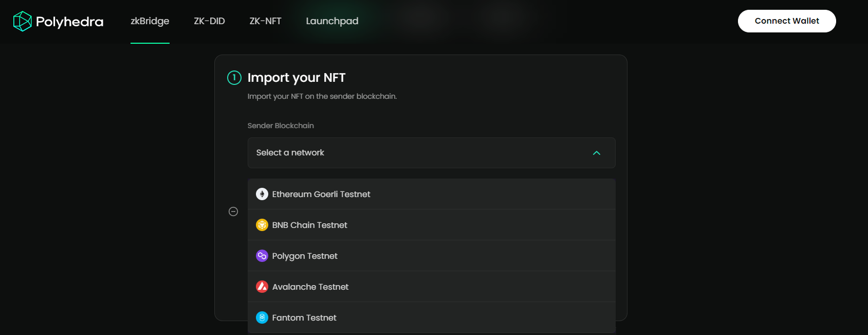Choose the Polygon Testnet label

click(x=305, y=256)
